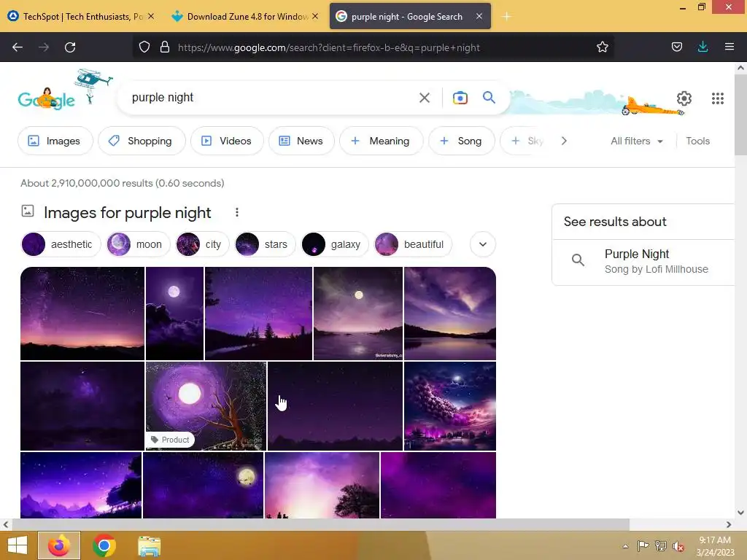Image resolution: width=747 pixels, height=560 pixels.
Task: Select the city image chip
Action: 202,244
